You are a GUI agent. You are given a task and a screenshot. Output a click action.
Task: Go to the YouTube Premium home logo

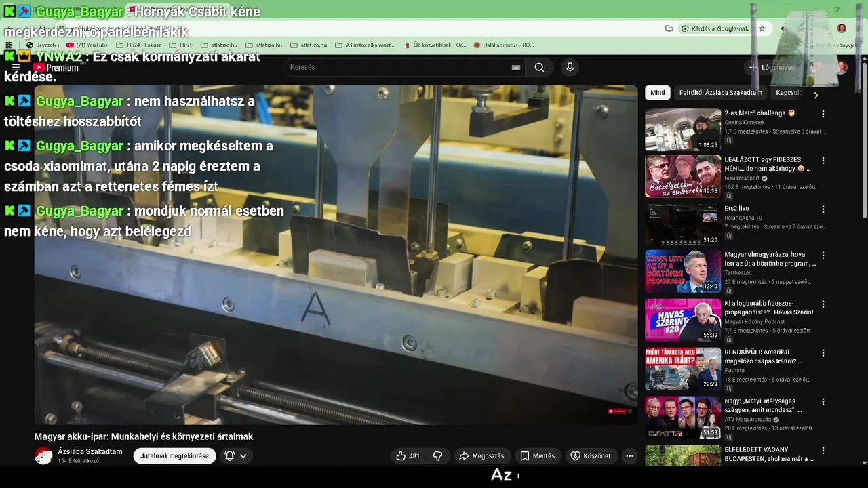click(56, 68)
